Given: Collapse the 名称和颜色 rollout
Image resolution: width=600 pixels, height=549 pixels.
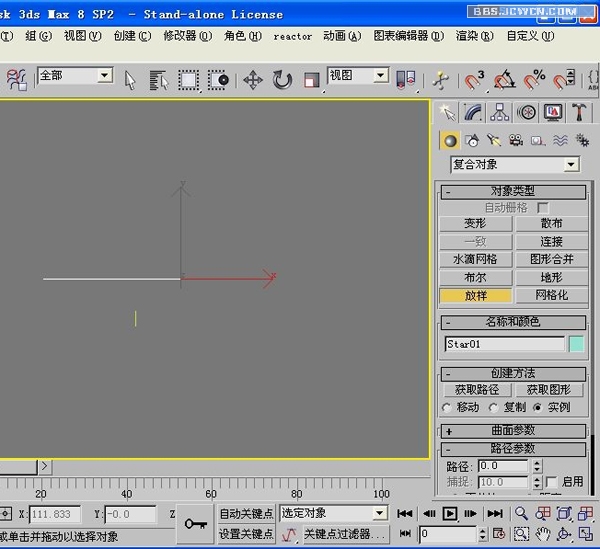Looking at the screenshot, I should coord(513,322).
